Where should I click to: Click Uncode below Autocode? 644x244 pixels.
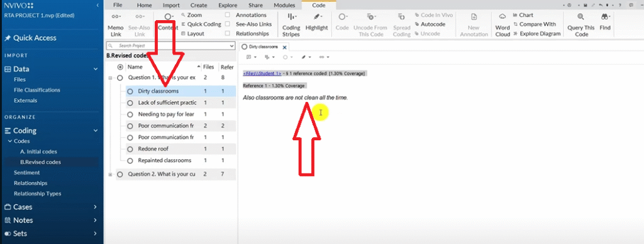click(427, 34)
